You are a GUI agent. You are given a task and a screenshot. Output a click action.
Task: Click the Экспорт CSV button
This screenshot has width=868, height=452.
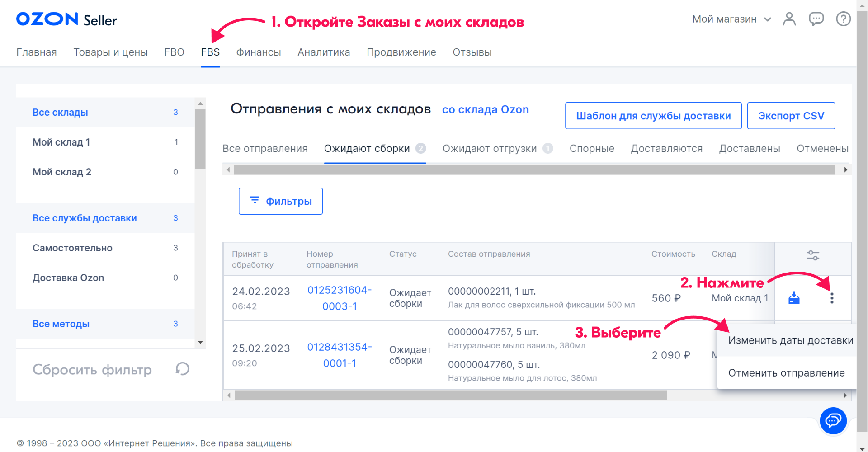[x=791, y=116]
